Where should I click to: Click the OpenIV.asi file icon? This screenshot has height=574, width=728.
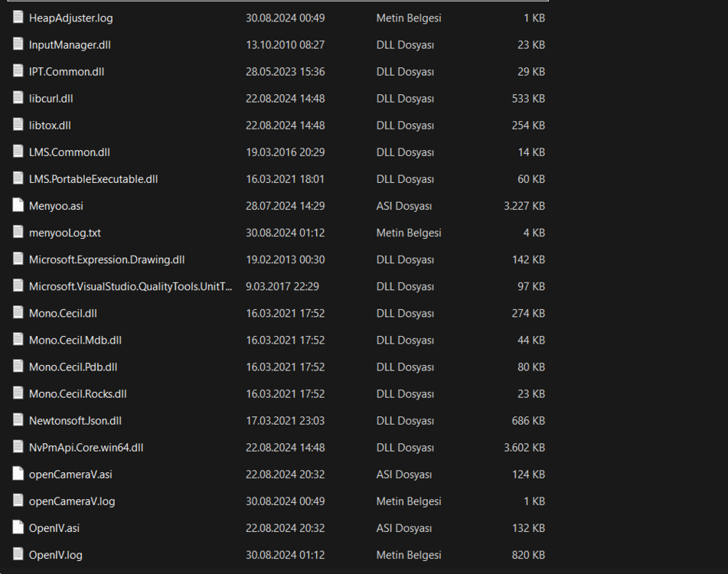tap(18, 527)
